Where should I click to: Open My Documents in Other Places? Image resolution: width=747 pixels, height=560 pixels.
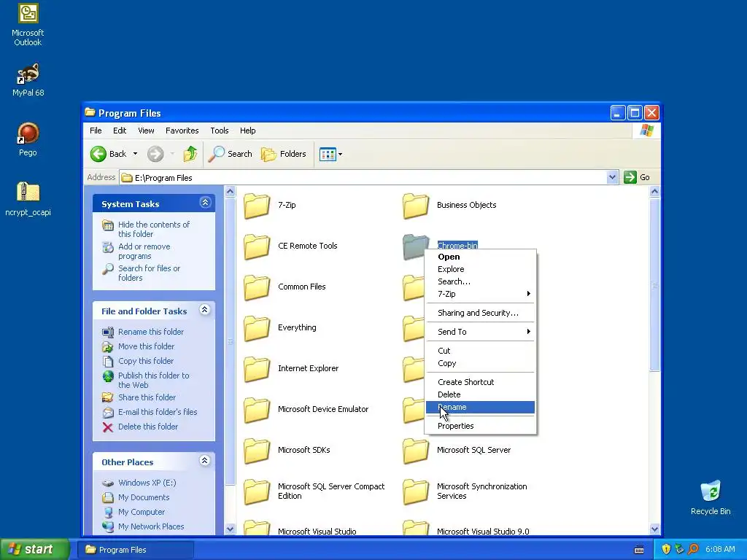point(144,497)
